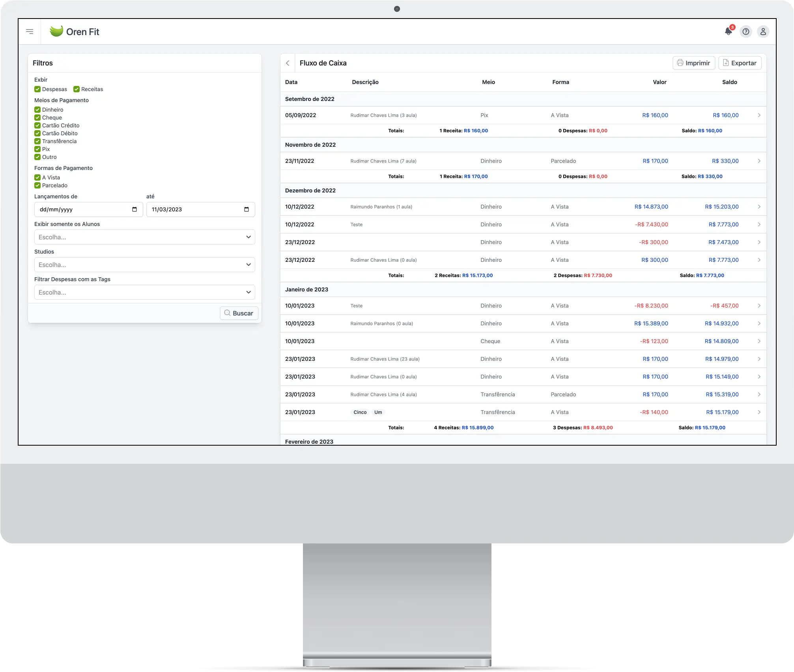Click the Exportar button
Viewport: 794px width, 672px height.
(x=740, y=63)
